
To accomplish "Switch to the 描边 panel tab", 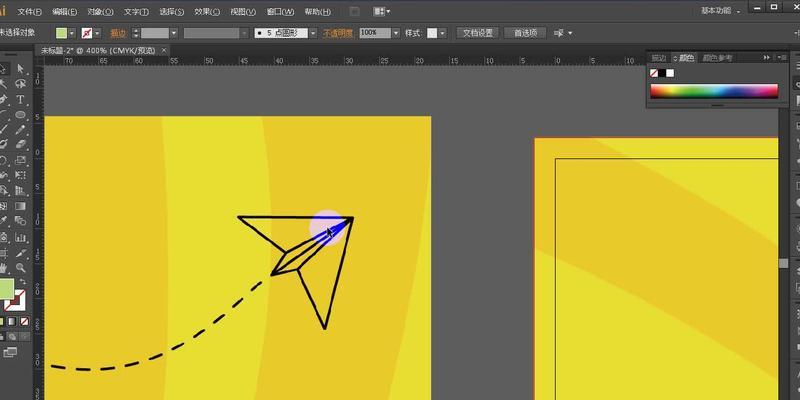I will pyautogui.click(x=659, y=58).
